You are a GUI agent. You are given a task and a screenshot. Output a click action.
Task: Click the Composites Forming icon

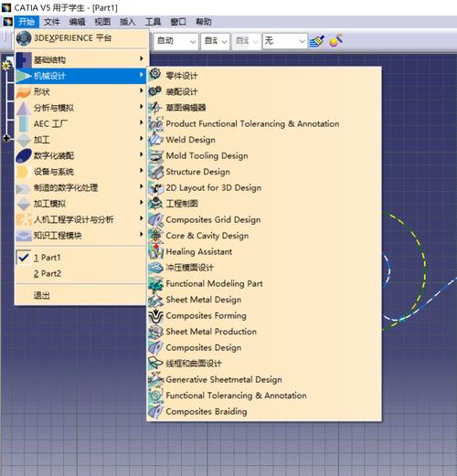pyautogui.click(x=155, y=315)
